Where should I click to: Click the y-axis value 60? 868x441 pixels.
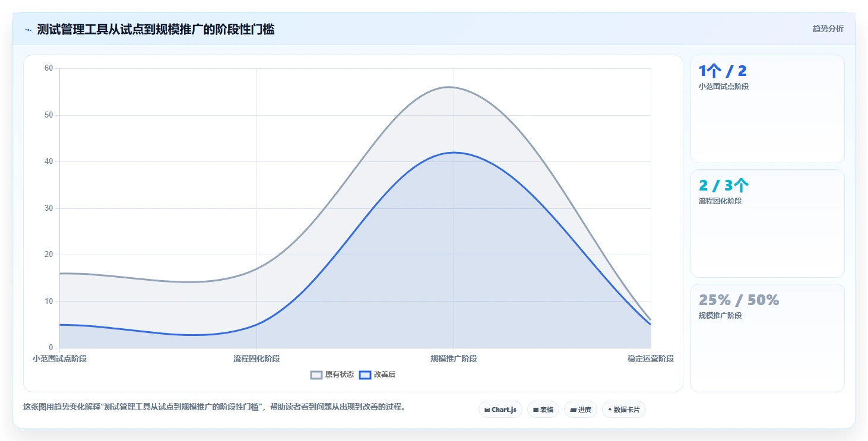click(49, 68)
